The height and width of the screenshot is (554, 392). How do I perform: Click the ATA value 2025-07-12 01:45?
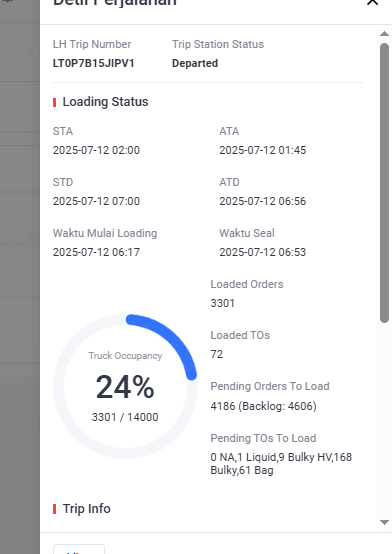pyautogui.click(x=263, y=150)
